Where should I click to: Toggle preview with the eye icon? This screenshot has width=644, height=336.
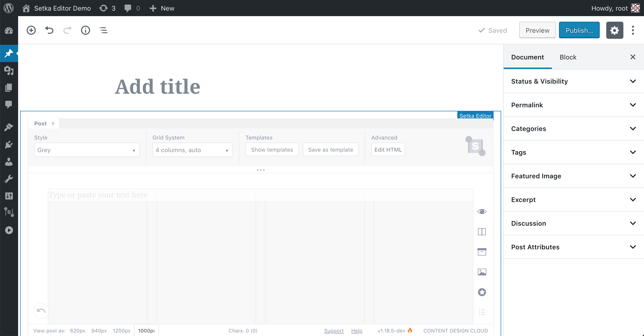482,212
